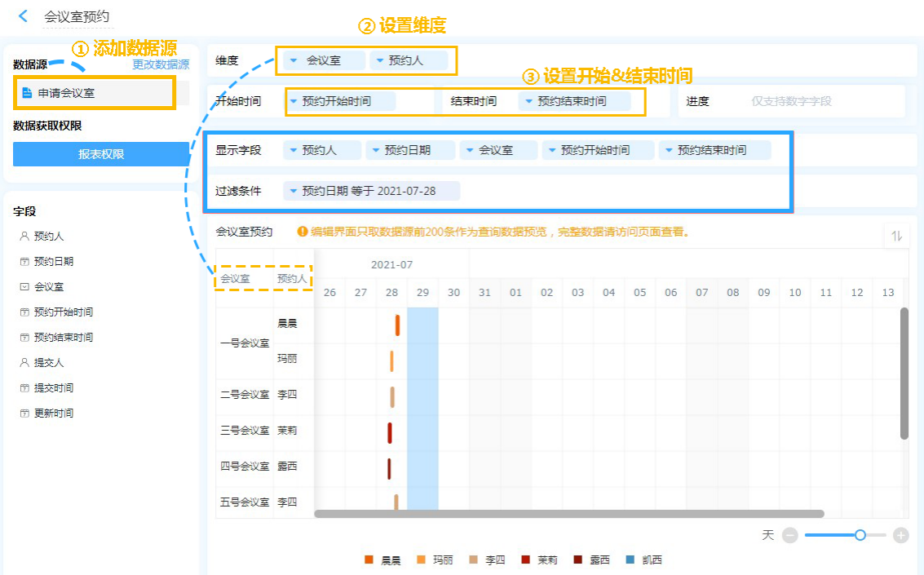Click the sort toggle icon above the Gantt chart

pos(897,236)
